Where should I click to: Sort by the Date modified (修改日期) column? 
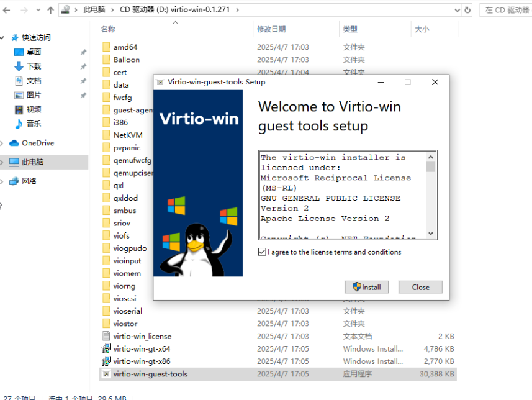pyautogui.click(x=271, y=29)
